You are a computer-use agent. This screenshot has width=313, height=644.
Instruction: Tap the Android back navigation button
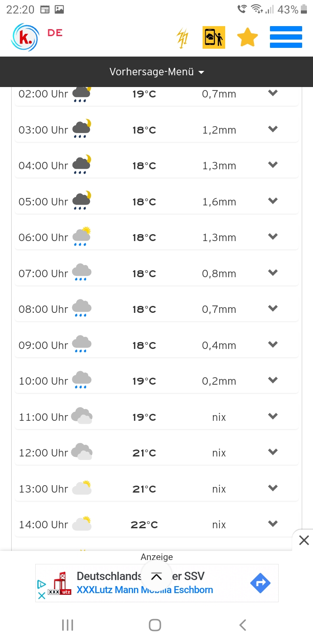click(x=243, y=625)
